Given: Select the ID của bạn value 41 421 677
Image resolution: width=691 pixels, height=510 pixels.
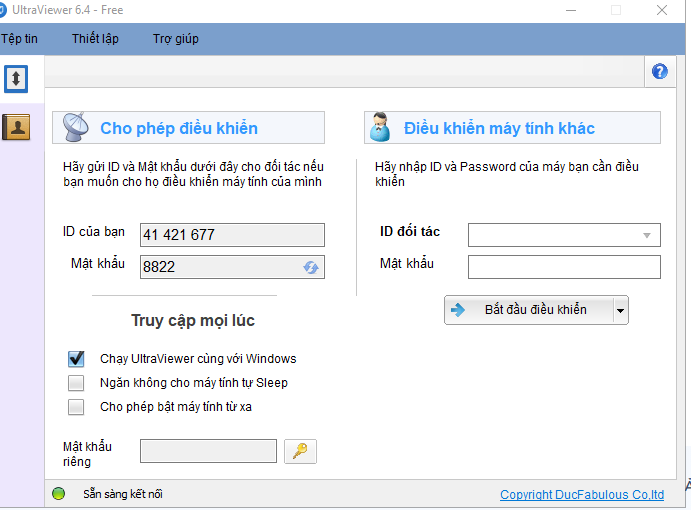Looking at the screenshot, I should coord(179,235).
